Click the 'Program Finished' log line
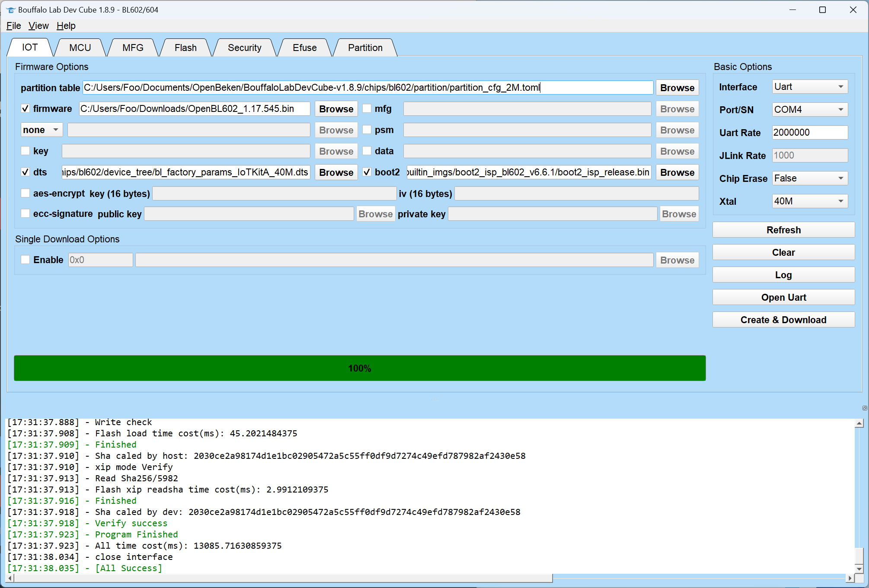This screenshot has width=869, height=588. click(93, 534)
